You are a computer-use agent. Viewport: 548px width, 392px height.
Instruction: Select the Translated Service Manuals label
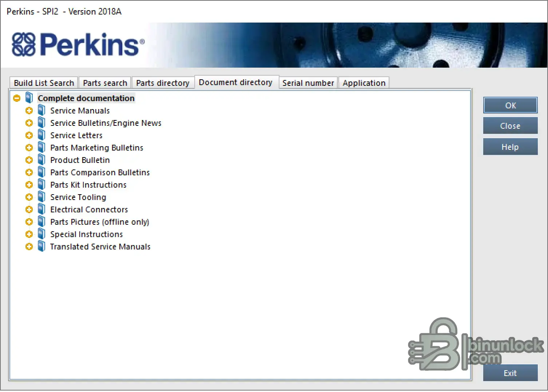(x=100, y=247)
